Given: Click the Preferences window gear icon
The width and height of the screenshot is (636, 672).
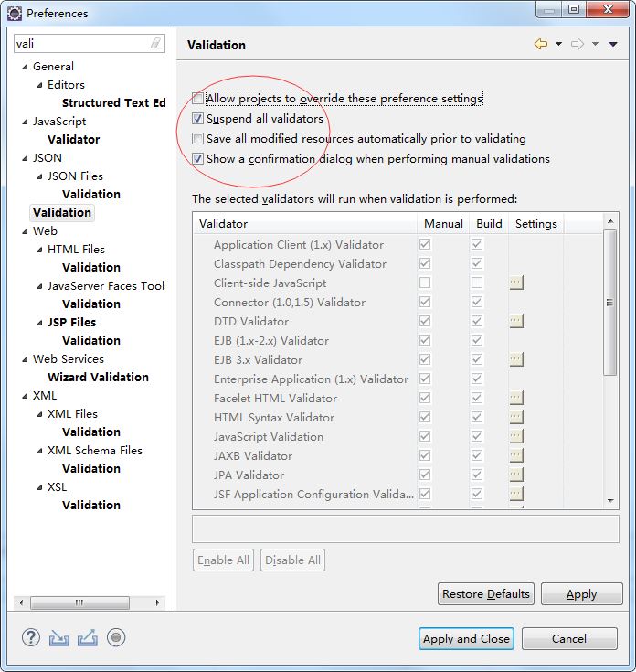Looking at the screenshot, I should [x=15, y=14].
